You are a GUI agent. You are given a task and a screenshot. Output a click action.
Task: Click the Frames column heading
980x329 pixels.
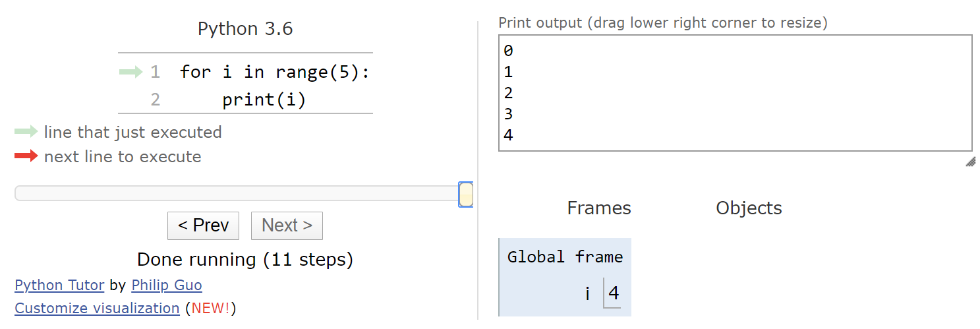(599, 208)
